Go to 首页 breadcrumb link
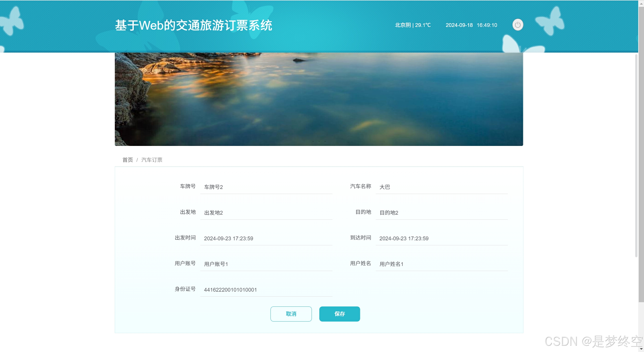Screen dimensions: 644x352 point(128,160)
